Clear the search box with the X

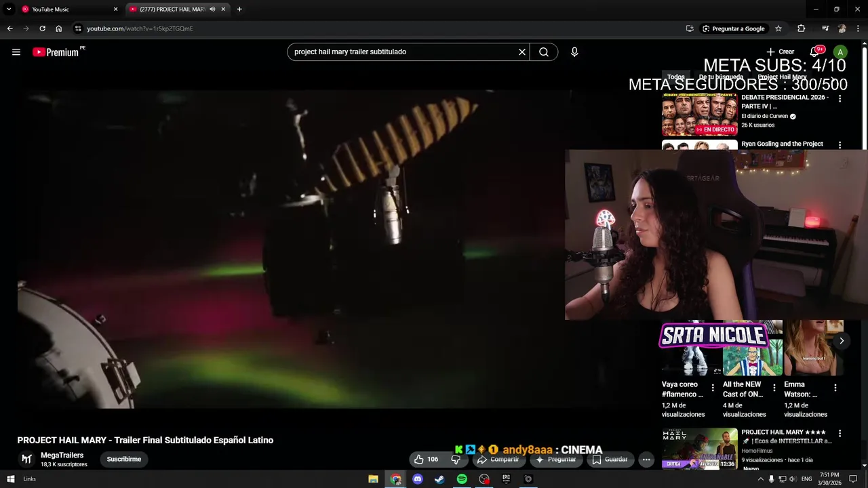coord(522,52)
